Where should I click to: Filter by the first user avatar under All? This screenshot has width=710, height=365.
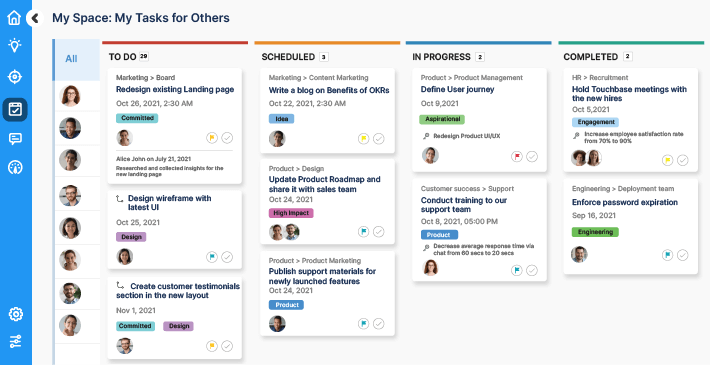click(x=70, y=96)
